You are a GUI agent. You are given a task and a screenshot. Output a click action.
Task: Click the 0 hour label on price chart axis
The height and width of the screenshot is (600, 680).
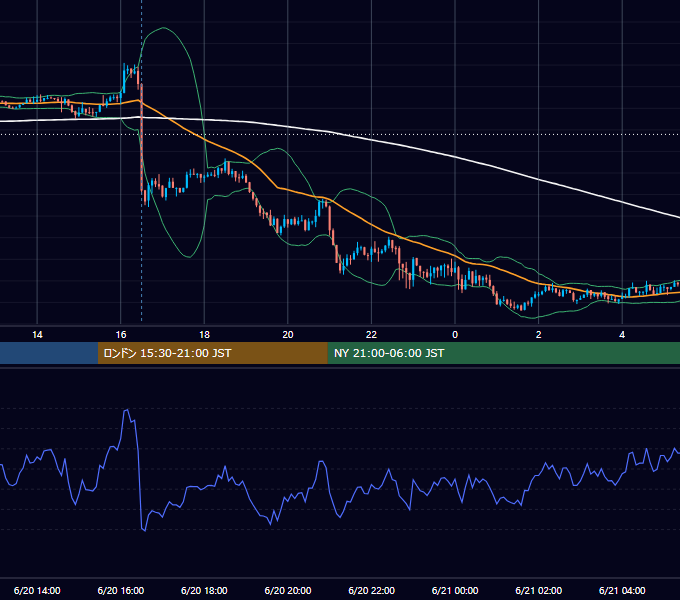(x=455, y=335)
